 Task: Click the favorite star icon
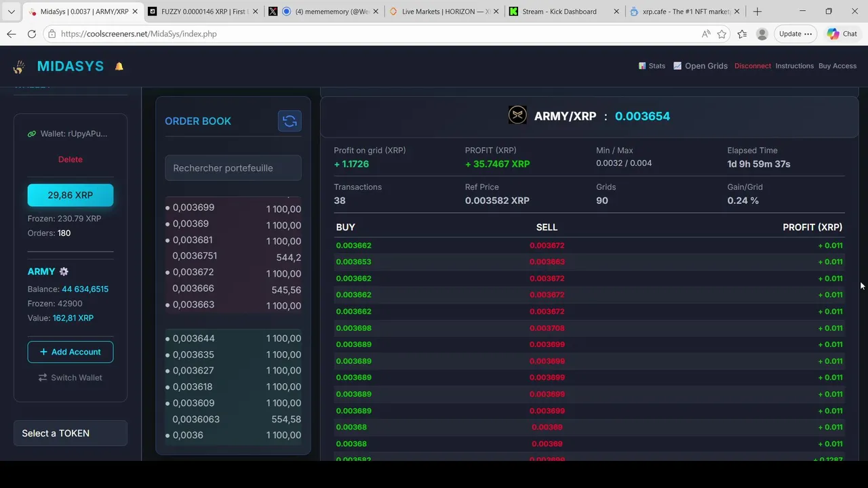coord(722,34)
